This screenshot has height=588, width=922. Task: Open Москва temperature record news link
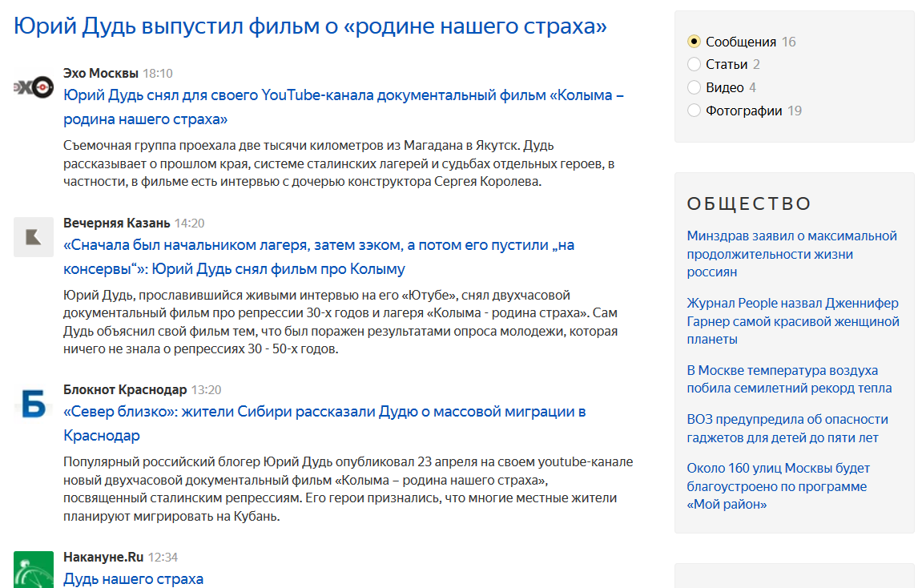tap(789, 379)
